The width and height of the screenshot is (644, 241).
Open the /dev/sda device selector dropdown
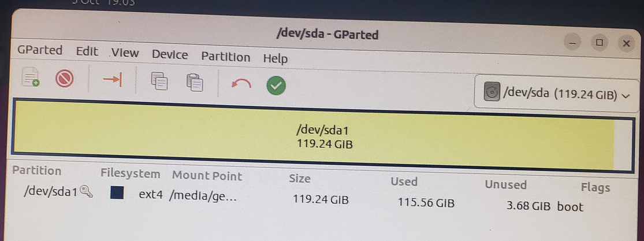click(557, 94)
